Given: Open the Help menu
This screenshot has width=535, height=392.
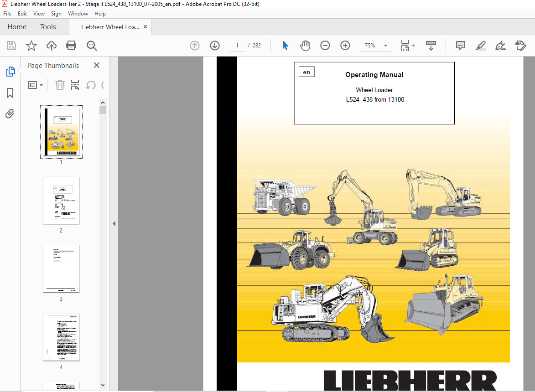Looking at the screenshot, I should [x=100, y=14].
